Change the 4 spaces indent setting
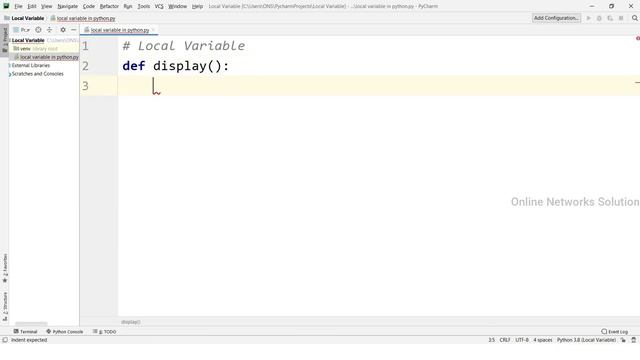This screenshot has width=640, height=360. 543,340
